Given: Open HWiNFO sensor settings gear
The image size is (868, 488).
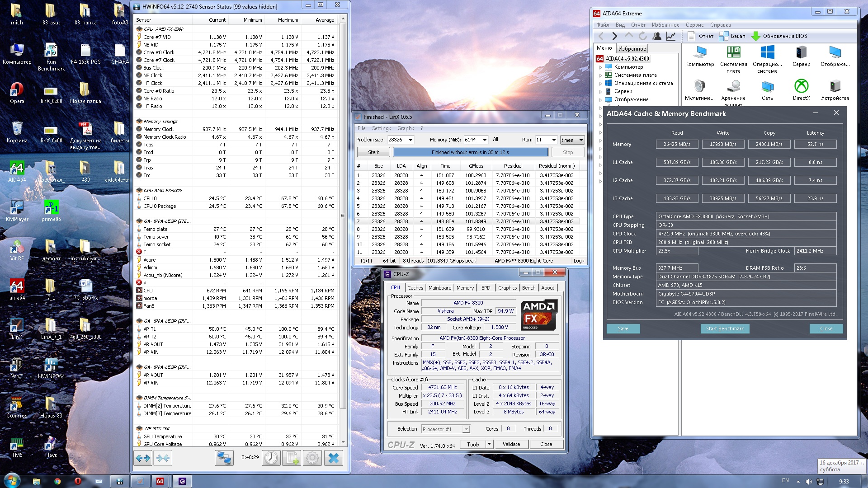Looking at the screenshot, I should click(x=312, y=458).
